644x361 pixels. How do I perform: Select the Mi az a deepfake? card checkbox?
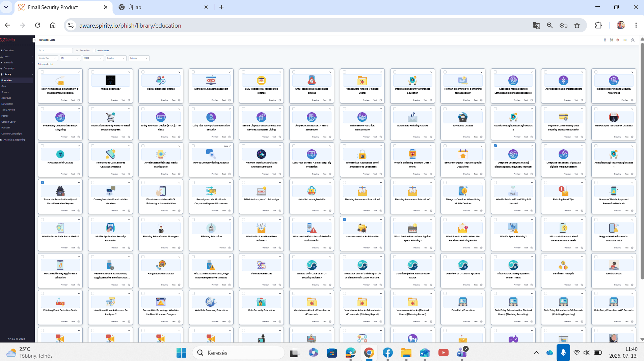point(92,72)
